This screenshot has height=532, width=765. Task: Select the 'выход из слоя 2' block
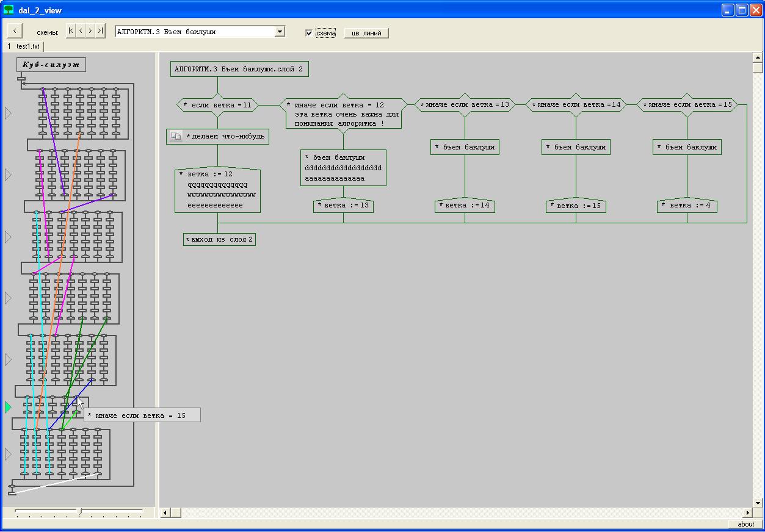(x=220, y=240)
